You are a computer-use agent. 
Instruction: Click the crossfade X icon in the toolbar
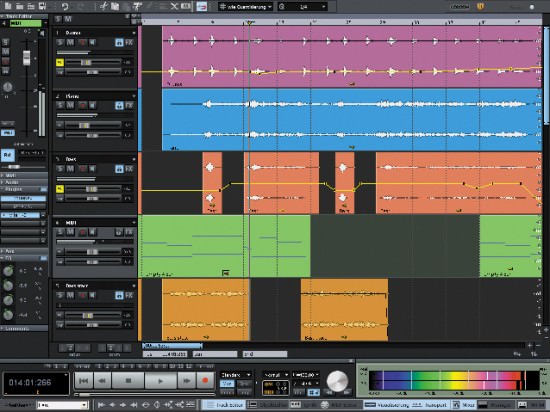click(174, 6)
